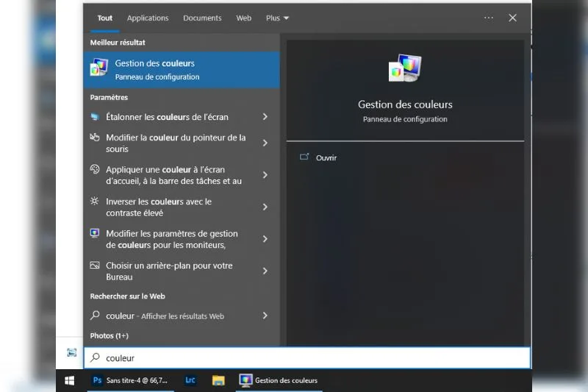Select Appliquer une couleur à l'écran d'accueil
The width and height of the screenshot is (588, 392).
(182, 175)
